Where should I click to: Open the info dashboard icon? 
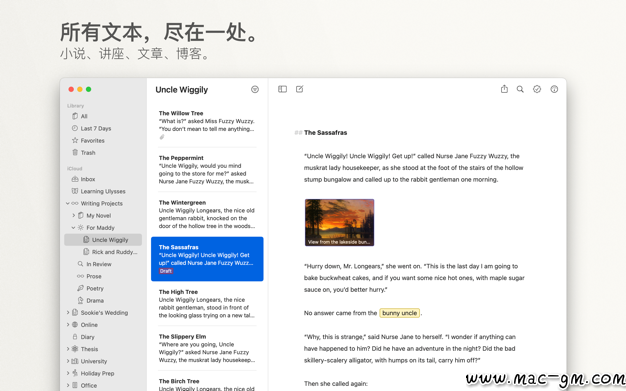[554, 89]
